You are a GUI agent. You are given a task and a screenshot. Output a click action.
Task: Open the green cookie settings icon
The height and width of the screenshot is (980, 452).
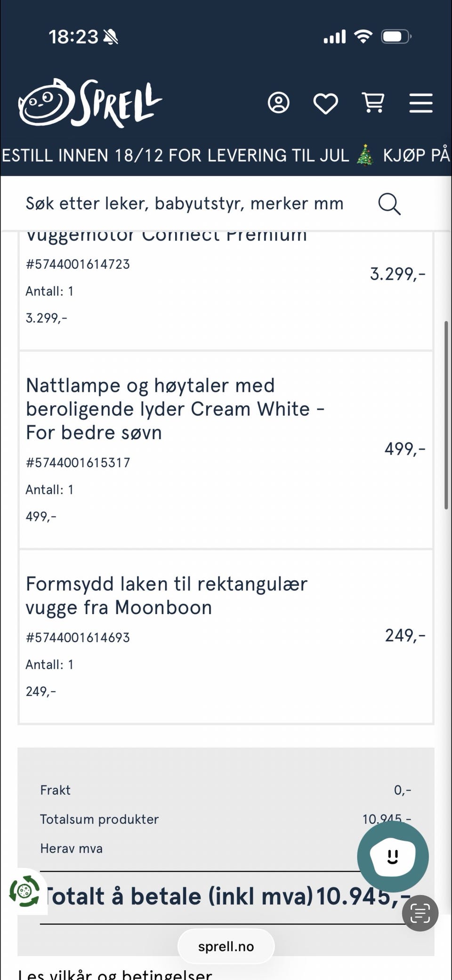point(24,891)
